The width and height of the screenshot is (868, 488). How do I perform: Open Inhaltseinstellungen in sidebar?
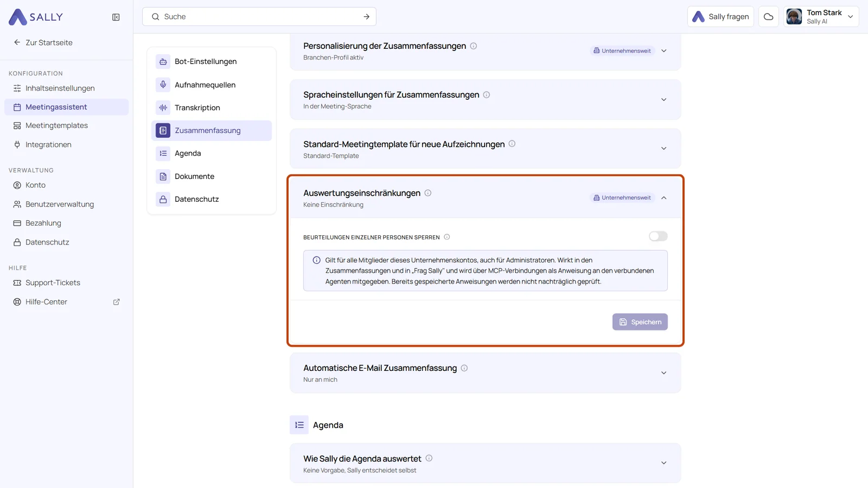[x=66, y=88]
